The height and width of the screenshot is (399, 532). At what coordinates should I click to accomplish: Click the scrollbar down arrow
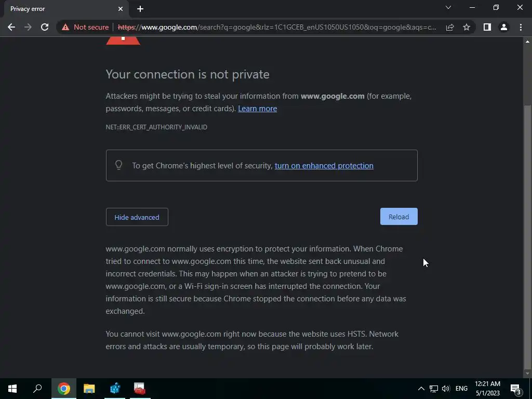527,374
